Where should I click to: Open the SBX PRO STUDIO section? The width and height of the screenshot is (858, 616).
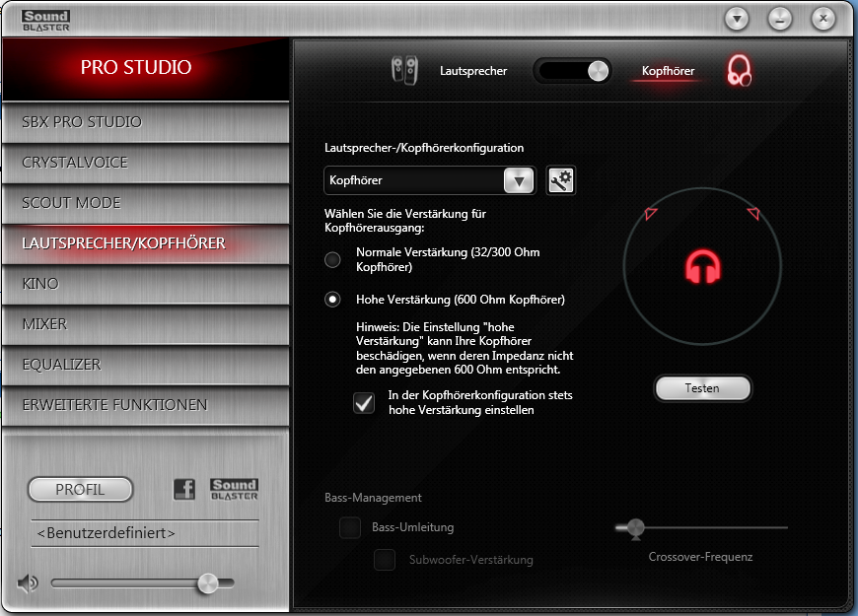146,122
